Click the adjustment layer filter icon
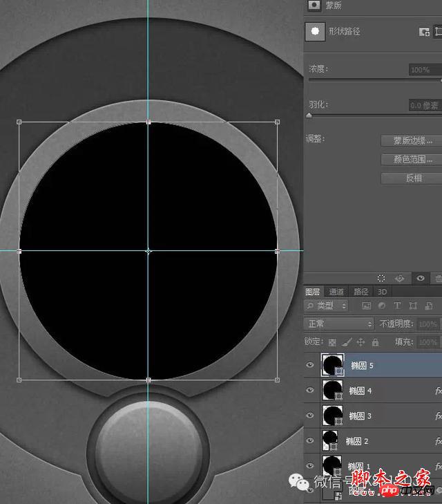Viewport: 442px width, 504px height. [x=382, y=306]
